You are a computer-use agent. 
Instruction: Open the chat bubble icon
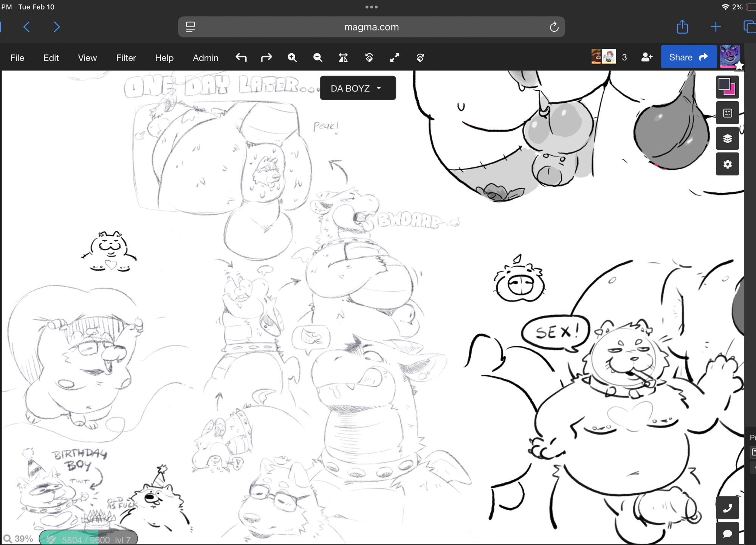[x=727, y=533]
